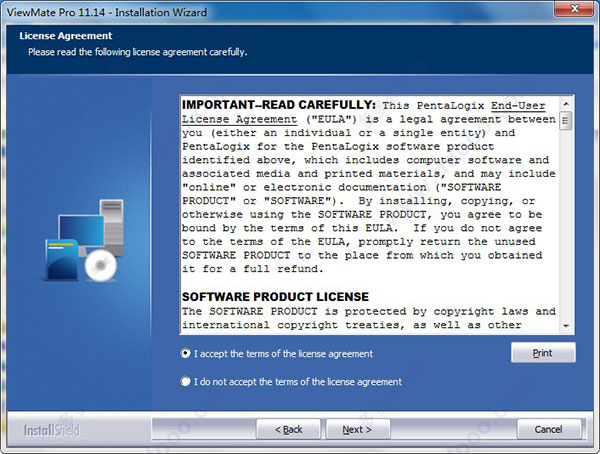Click the line starting ""online" or electronic documentation"
600x454 pixels.
[341, 187]
